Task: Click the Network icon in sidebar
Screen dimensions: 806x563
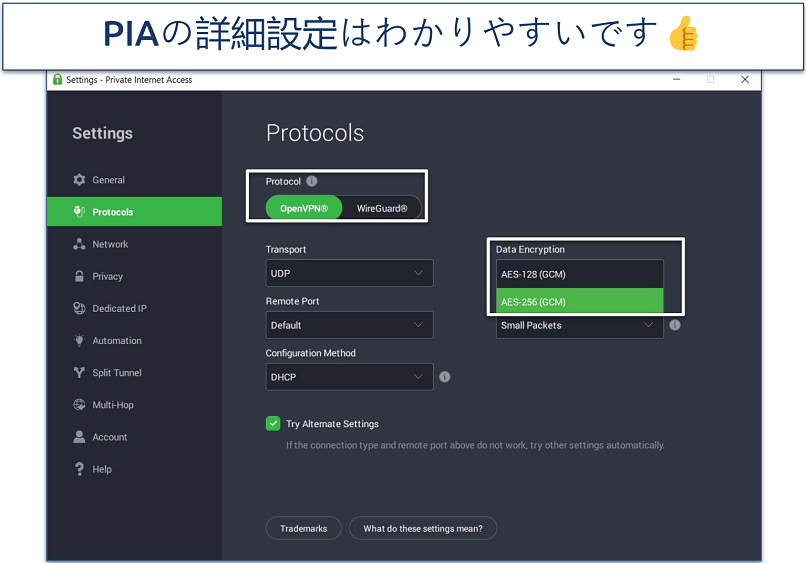Action: pos(80,244)
